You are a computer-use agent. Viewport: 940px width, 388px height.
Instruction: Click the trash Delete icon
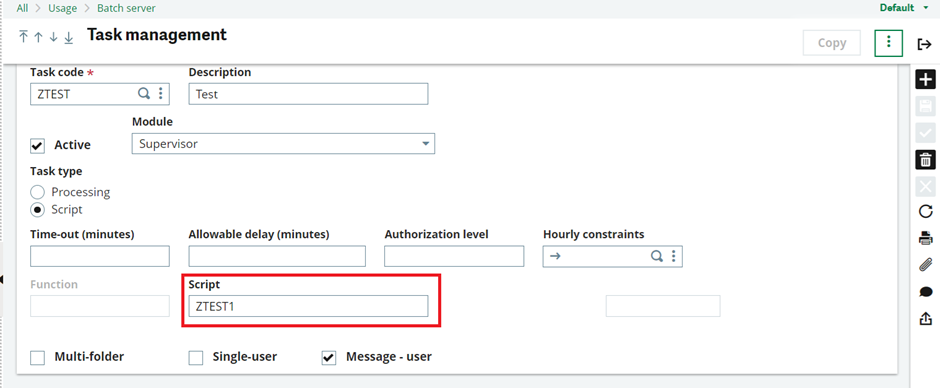pyautogui.click(x=926, y=160)
